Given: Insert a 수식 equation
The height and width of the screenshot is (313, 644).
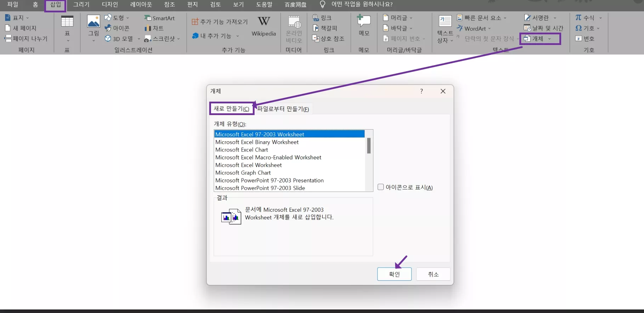Looking at the screenshot, I should coord(585,18).
